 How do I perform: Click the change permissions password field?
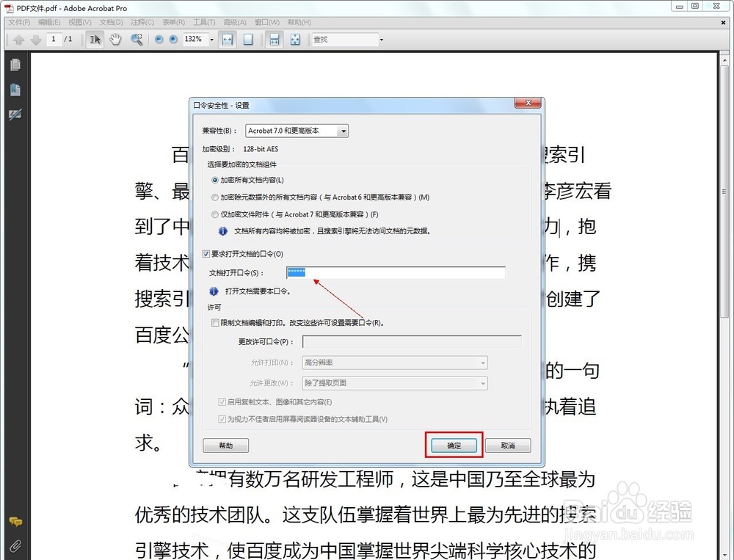(x=412, y=342)
